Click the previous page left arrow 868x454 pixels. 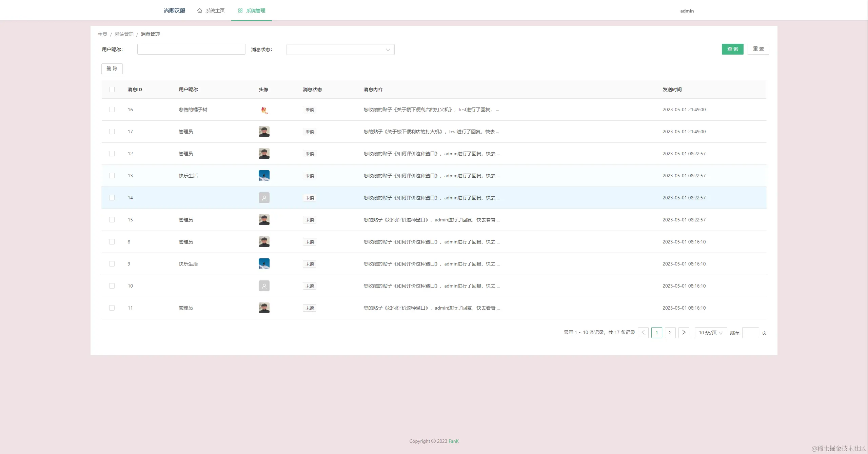click(643, 333)
